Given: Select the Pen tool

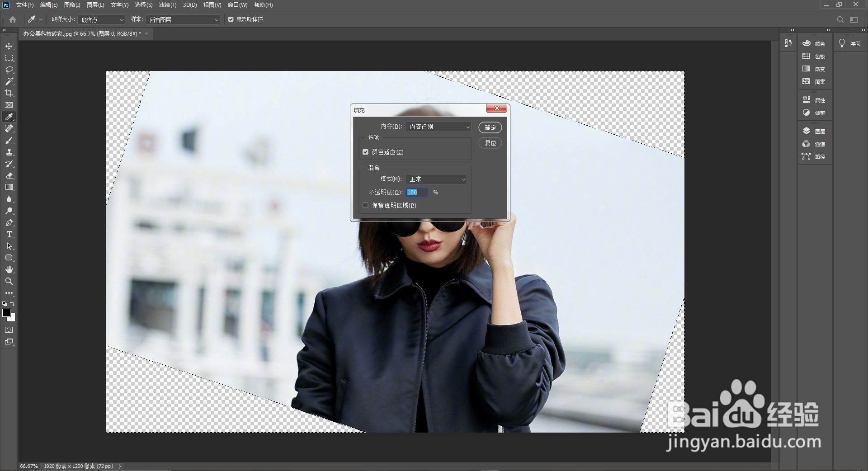Looking at the screenshot, I should (9, 223).
